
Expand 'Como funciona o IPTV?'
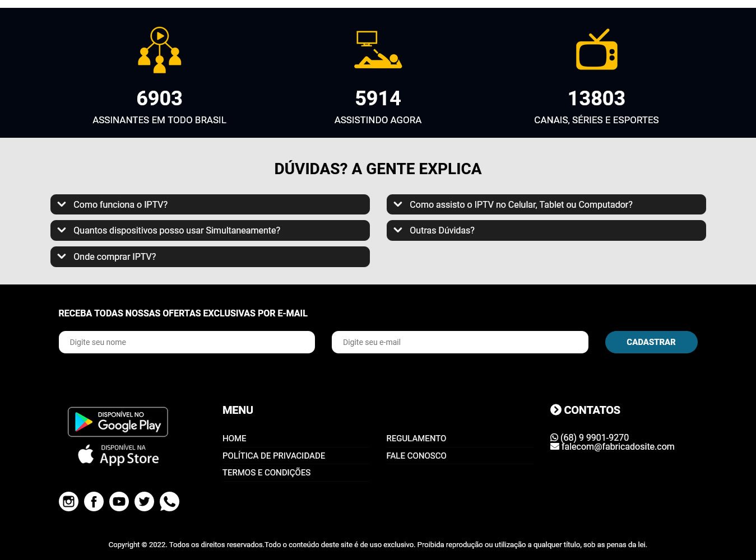(x=210, y=204)
